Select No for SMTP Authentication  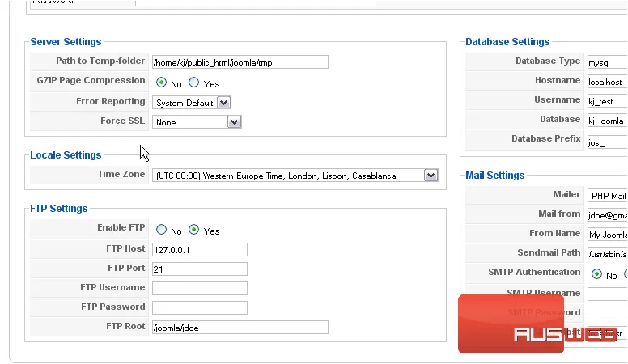[x=596, y=274]
